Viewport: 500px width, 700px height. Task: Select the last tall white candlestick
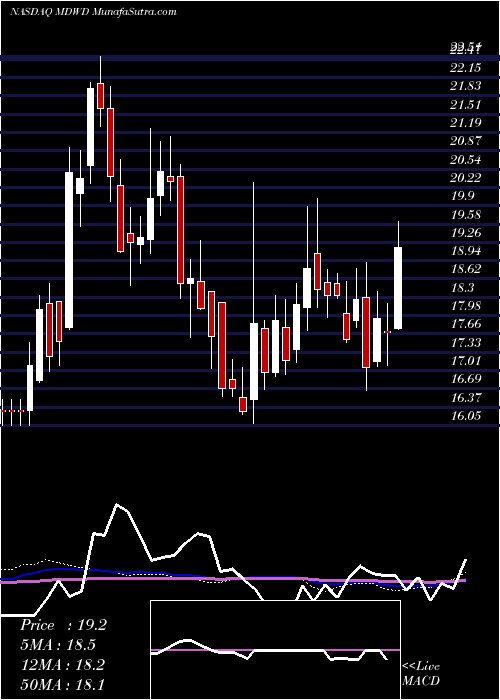[x=398, y=288]
